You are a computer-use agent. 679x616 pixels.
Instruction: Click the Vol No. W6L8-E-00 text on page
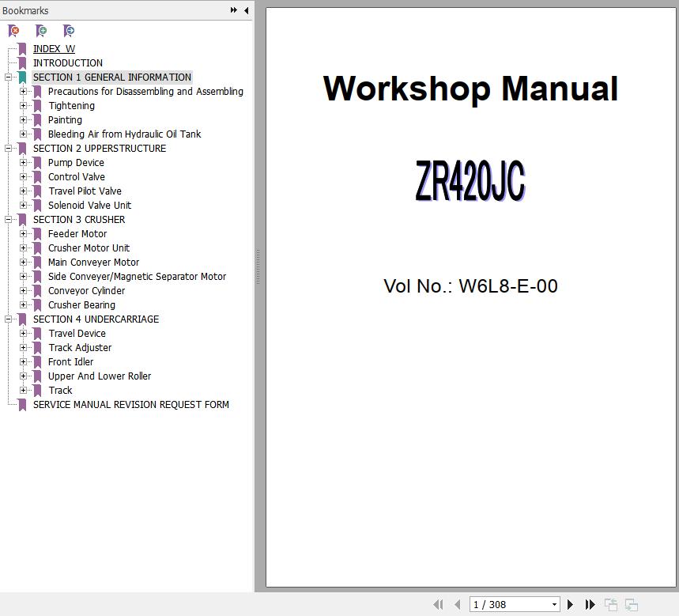[470, 286]
